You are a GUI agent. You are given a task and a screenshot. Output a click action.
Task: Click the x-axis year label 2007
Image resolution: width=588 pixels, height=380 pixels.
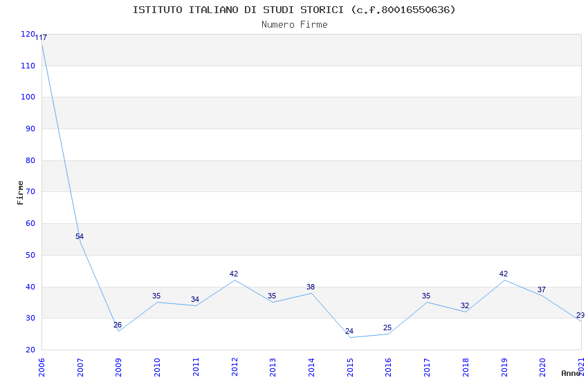tap(80, 367)
